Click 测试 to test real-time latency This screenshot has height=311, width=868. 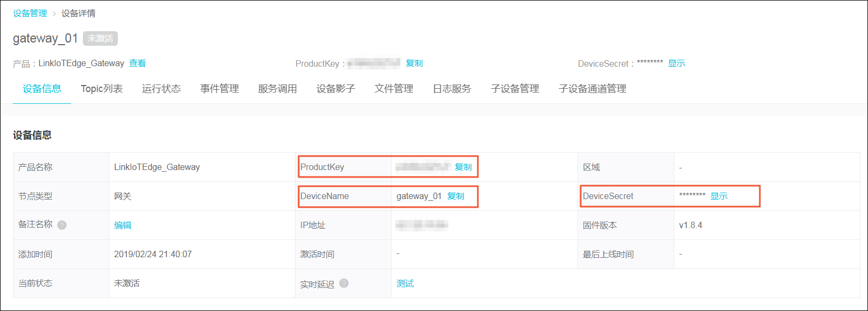click(405, 283)
